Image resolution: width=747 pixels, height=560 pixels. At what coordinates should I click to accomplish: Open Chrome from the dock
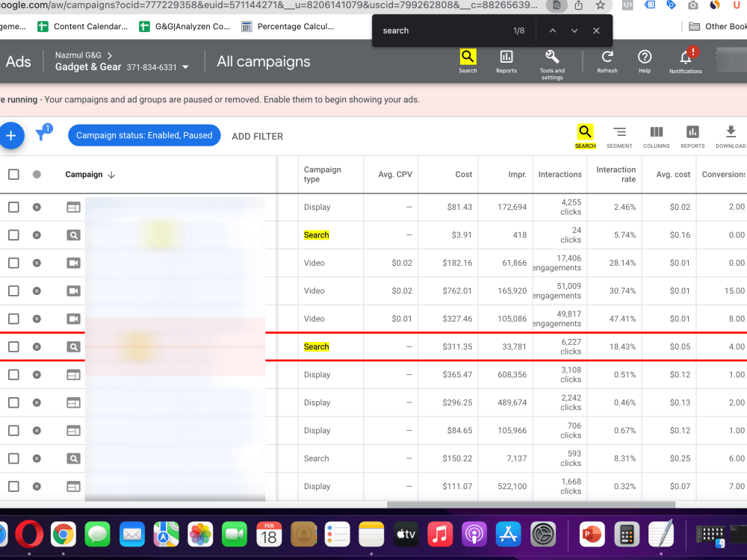63,535
